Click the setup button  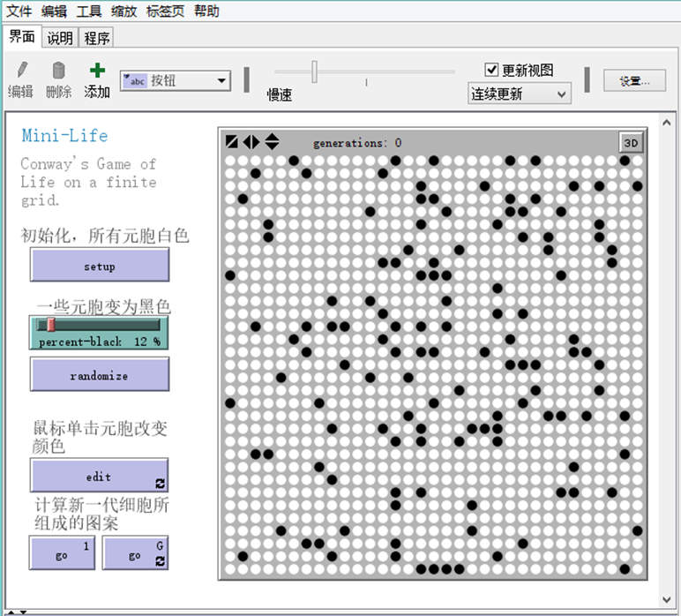100,265
